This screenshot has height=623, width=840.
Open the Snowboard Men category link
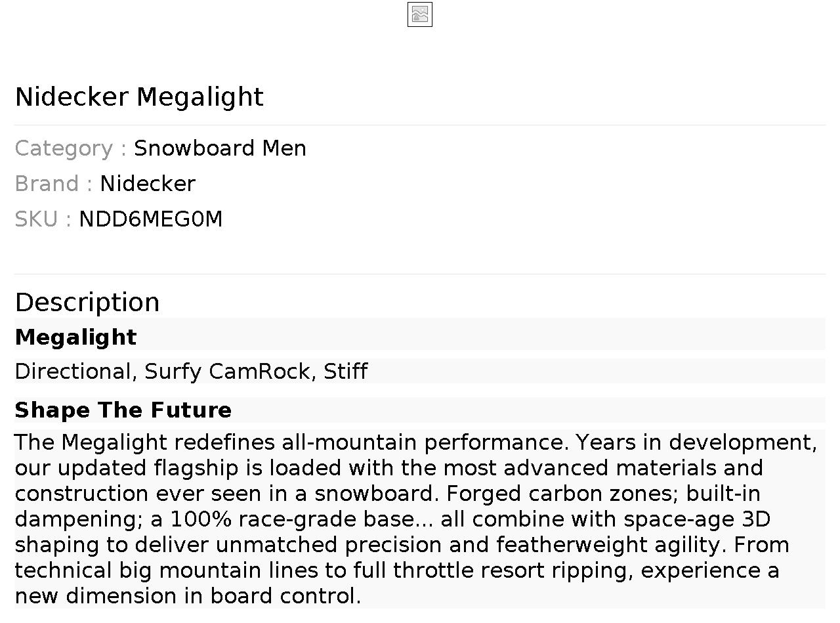click(x=220, y=148)
